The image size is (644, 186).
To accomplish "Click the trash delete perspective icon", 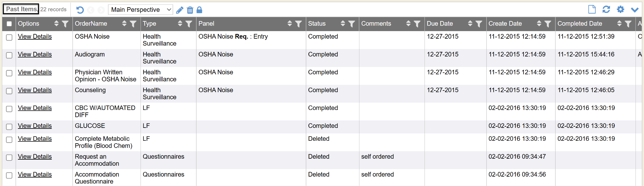I will pyautogui.click(x=190, y=10).
